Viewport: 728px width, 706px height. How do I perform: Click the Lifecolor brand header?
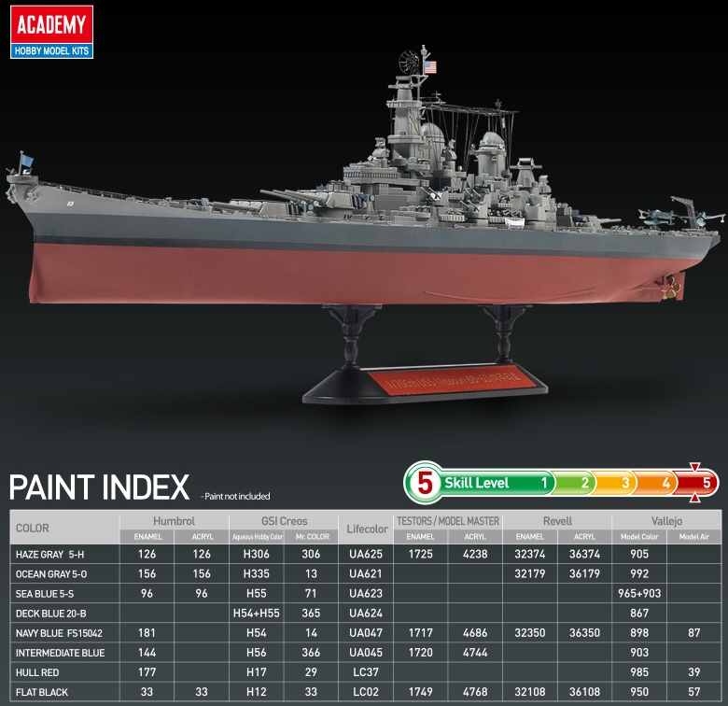[367, 529]
